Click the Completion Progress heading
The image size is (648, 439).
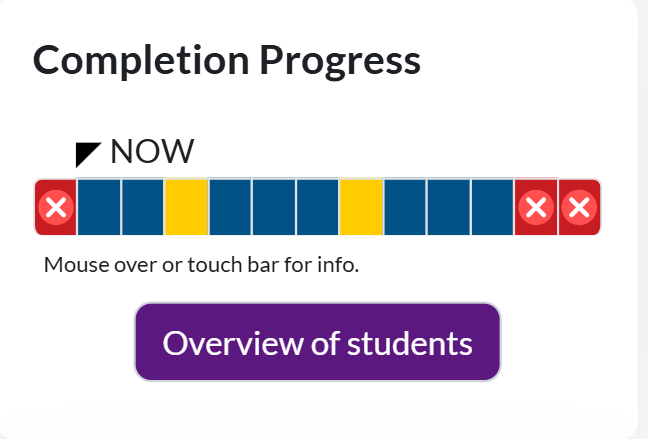[x=227, y=61]
